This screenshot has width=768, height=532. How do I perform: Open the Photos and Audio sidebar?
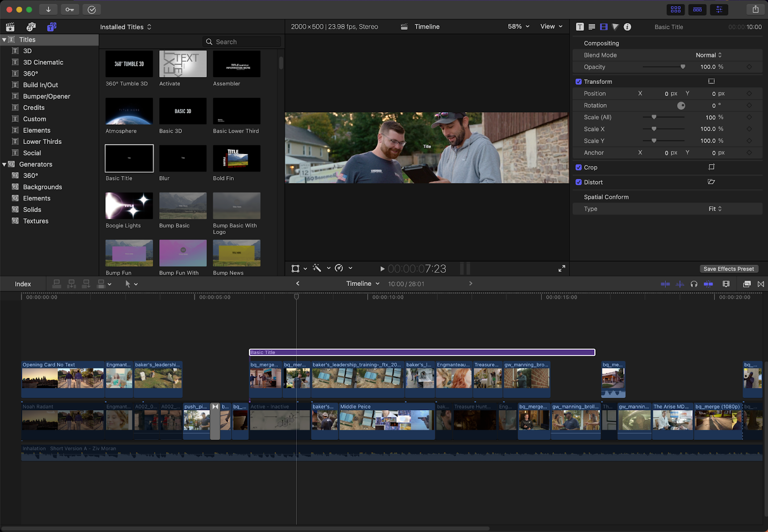pos(31,27)
